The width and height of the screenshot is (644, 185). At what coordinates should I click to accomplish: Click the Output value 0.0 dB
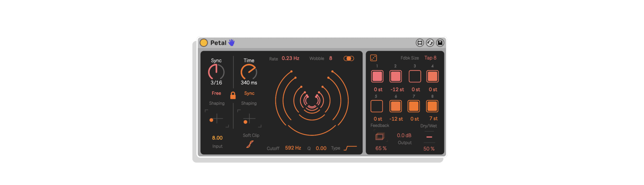(404, 135)
